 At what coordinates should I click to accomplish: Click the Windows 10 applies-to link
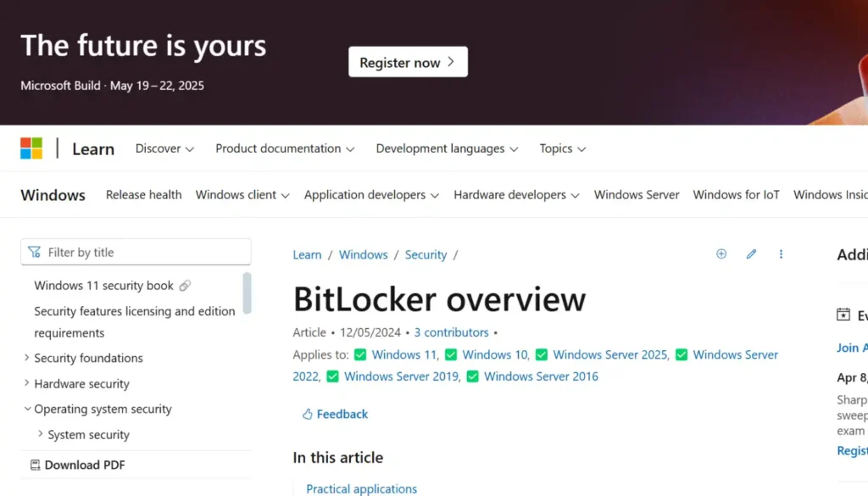tap(495, 355)
